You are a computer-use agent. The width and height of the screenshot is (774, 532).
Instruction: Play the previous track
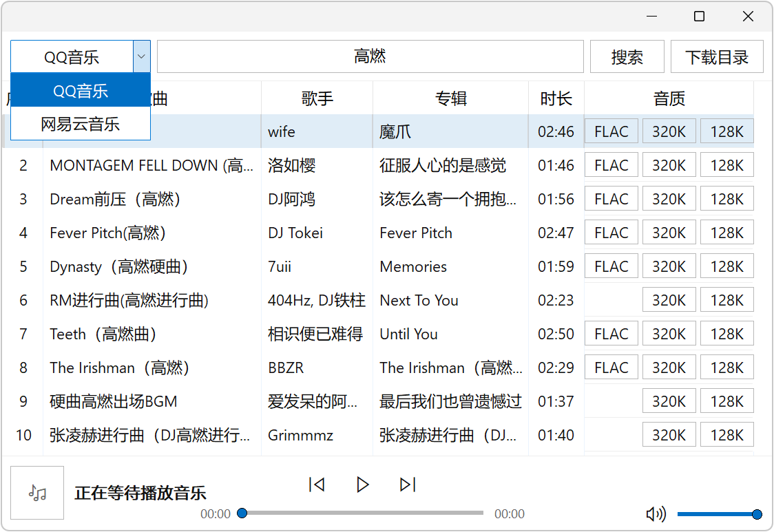pyautogui.click(x=316, y=485)
